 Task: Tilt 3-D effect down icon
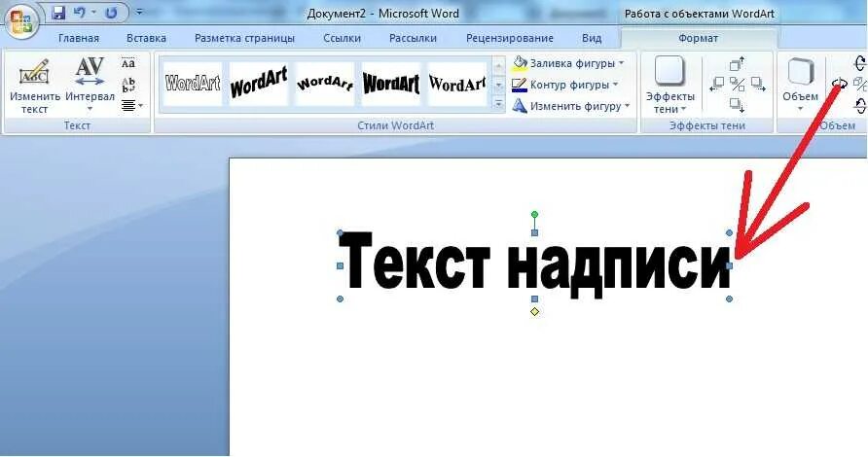pyautogui.click(x=860, y=63)
